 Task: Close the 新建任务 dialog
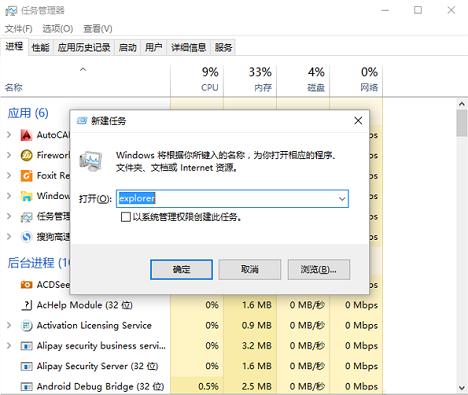tap(358, 121)
